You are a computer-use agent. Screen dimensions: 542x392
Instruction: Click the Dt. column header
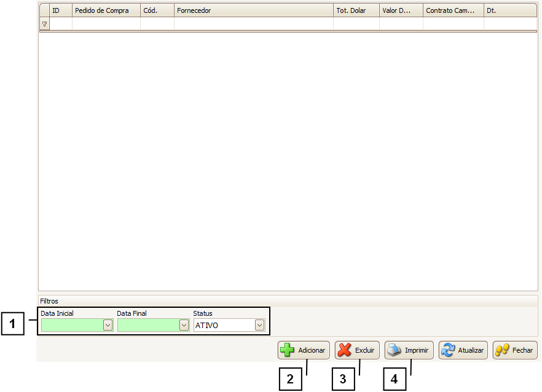click(x=509, y=10)
